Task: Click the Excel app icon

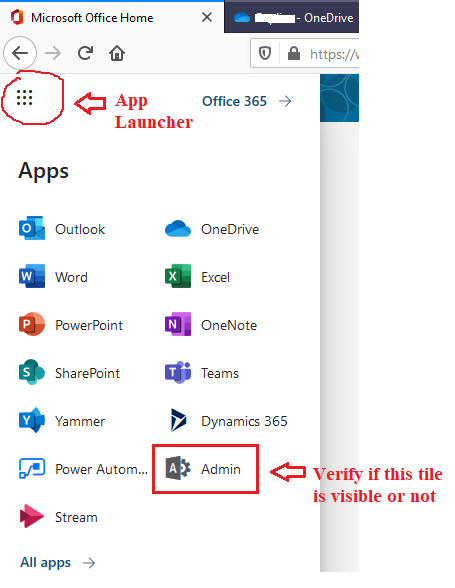Action: click(178, 276)
